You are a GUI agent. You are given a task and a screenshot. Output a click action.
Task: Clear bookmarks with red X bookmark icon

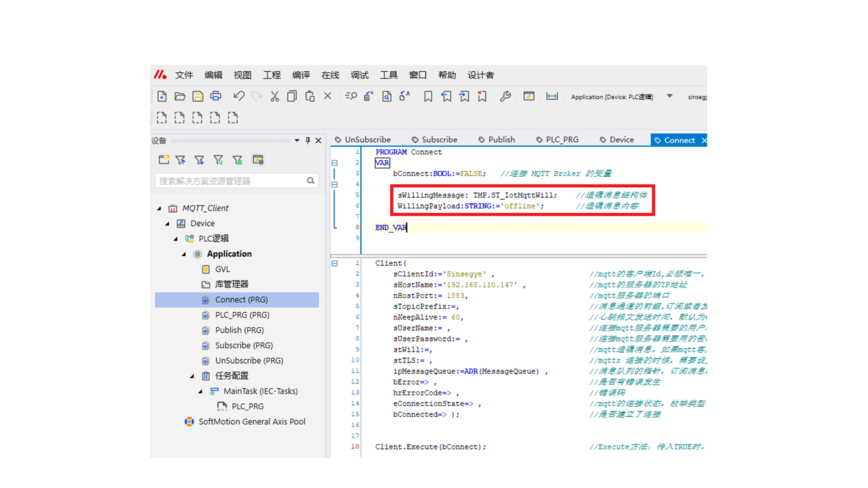coord(482,96)
